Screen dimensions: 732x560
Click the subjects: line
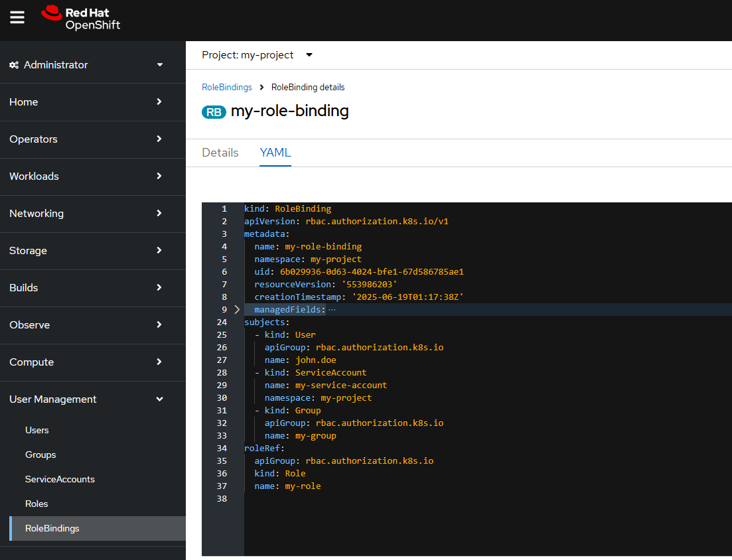coord(267,322)
